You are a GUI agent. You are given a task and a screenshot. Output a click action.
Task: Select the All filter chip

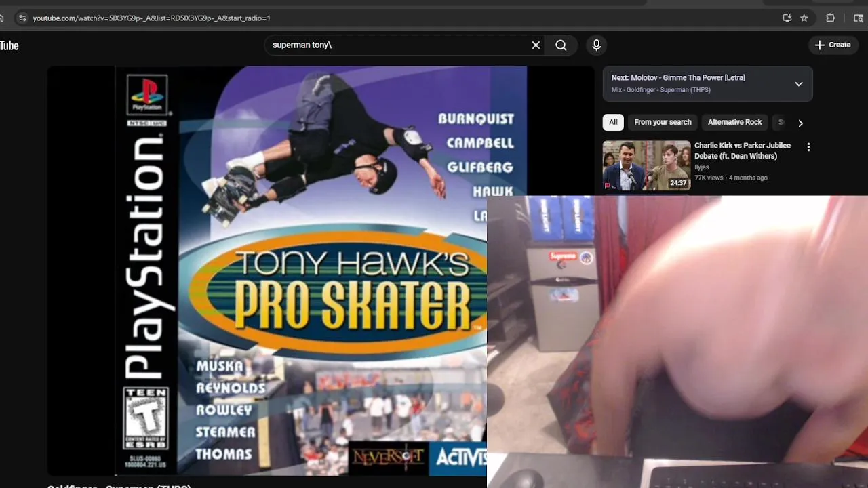(x=613, y=122)
